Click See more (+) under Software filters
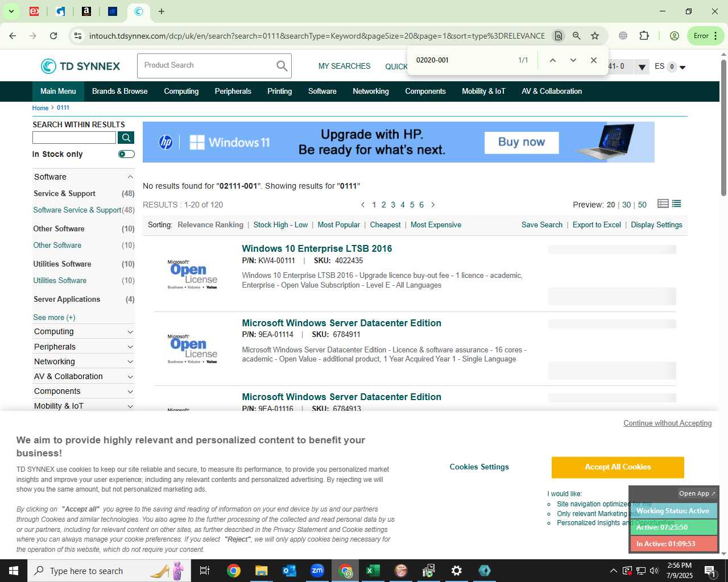This screenshot has height=582, width=728. tap(54, 318)
